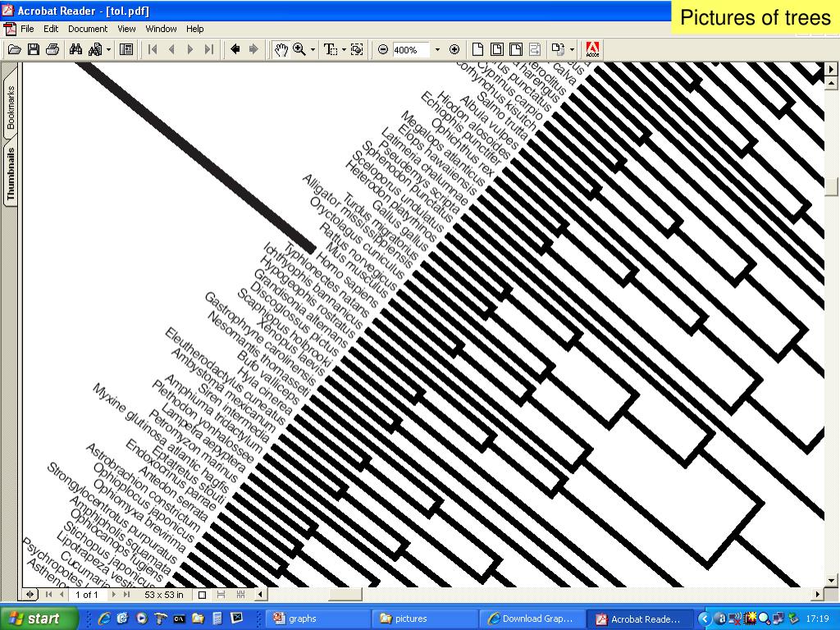The image size is (840, 630).
Task: Click the '1 of 1' page number field
Action: [87, 594]
